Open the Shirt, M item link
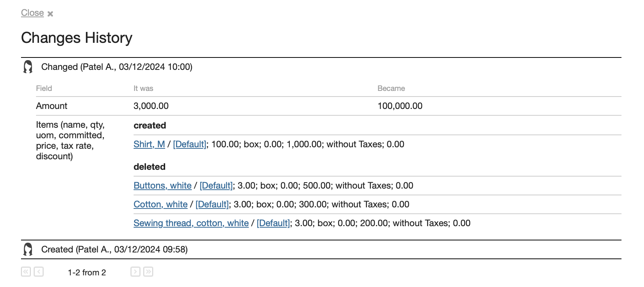 tap(149, 144)
